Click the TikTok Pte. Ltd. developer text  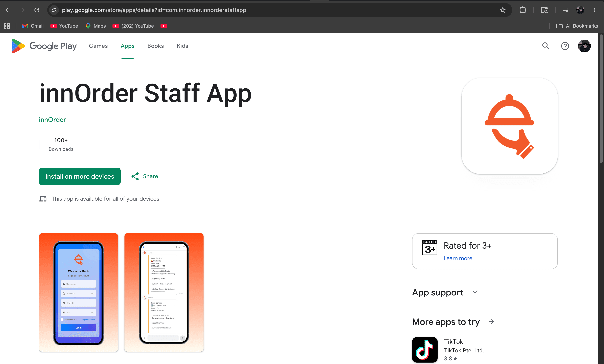[464, 350]
